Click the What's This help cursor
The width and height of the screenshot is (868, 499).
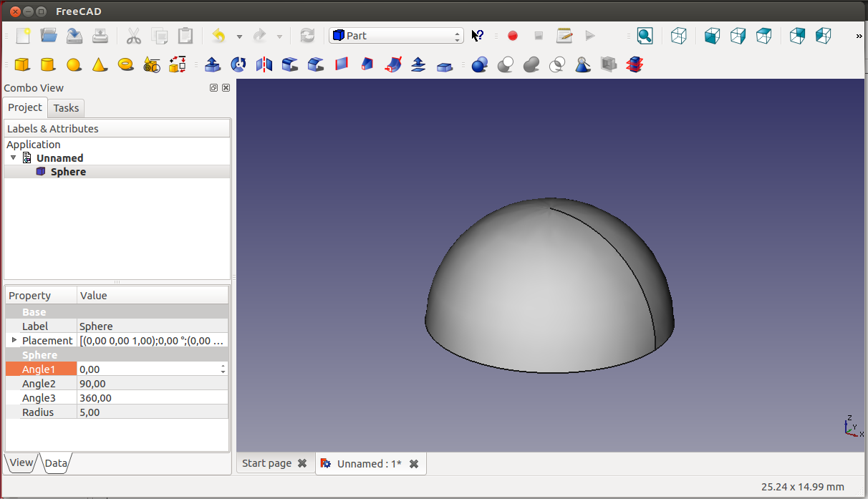[x=478, y=36]
